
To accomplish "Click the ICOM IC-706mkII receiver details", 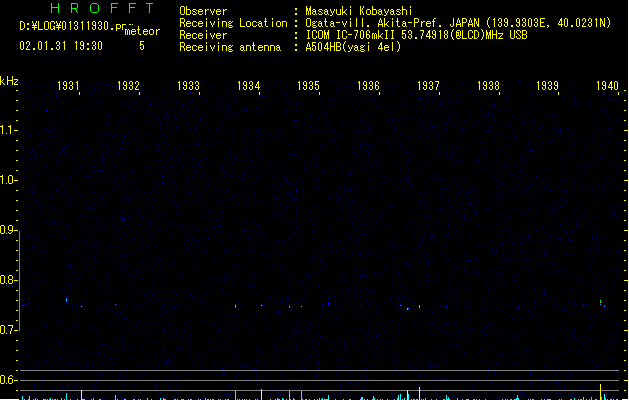I will click(416, 35).
